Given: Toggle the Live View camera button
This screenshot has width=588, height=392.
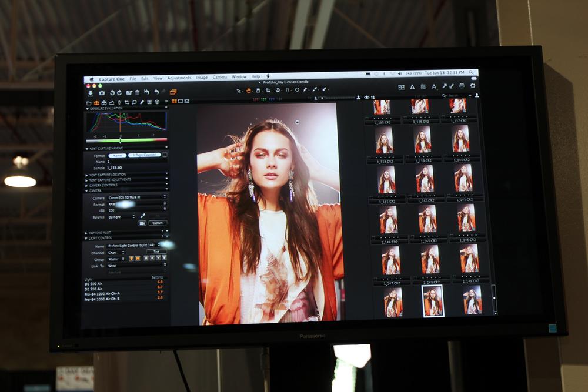Looking at the screenshot, I should [x=142, y=223].
